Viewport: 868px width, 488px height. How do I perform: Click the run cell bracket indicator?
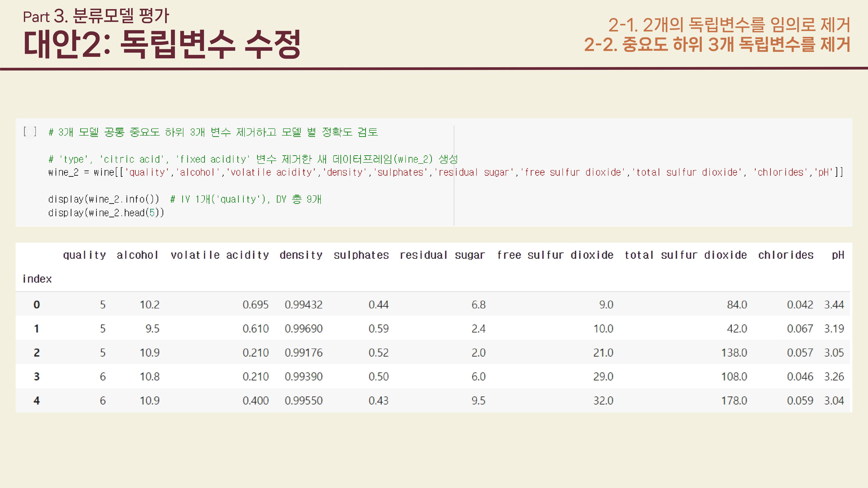click(x=30, y=131)
